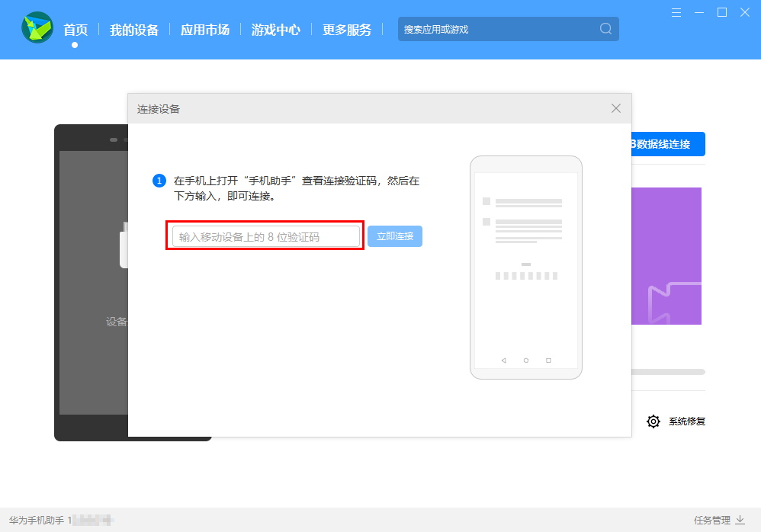Open the 首页 tab
Image resolution: width=761 pixels, height=532 pixels.
click(75, 30)
